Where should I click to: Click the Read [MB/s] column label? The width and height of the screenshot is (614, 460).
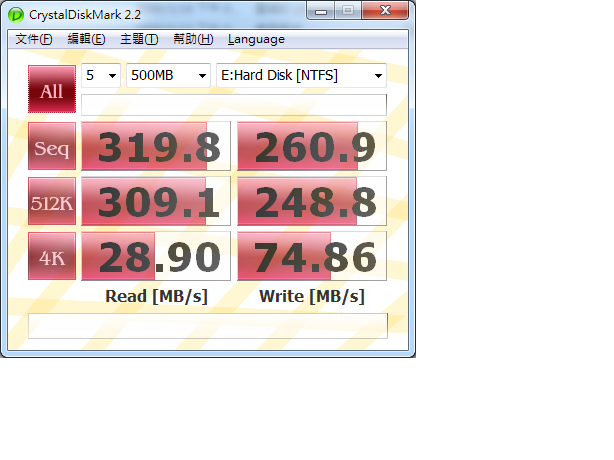point(156,296)
